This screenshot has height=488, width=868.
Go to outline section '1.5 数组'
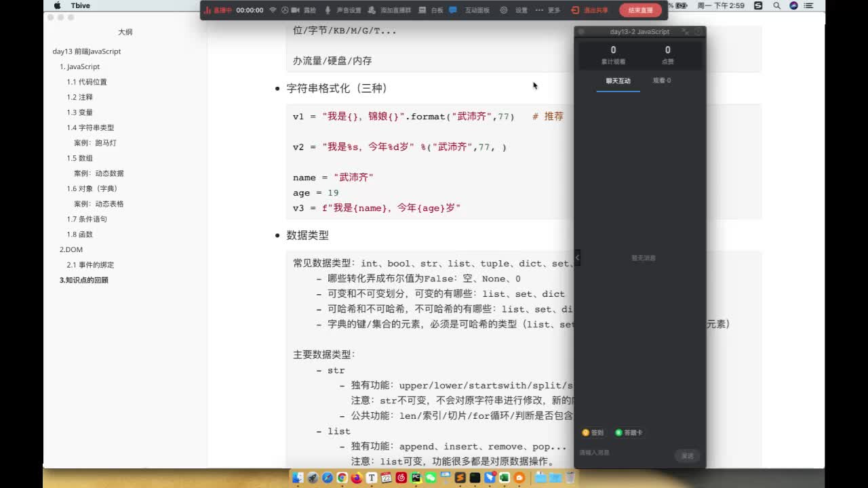click(x=79, y=158)
